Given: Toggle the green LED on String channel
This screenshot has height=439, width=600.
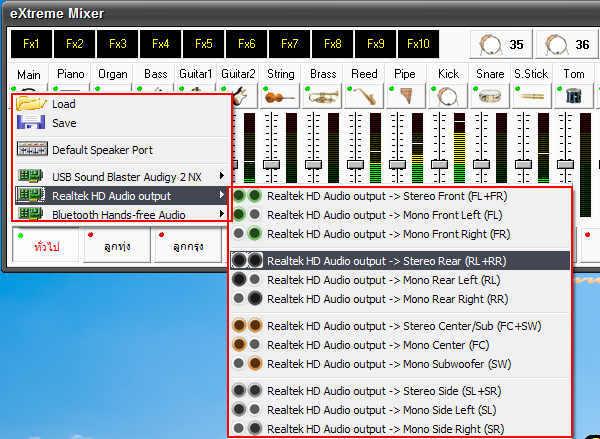Looking at the screenshot, I should (265, 89).
